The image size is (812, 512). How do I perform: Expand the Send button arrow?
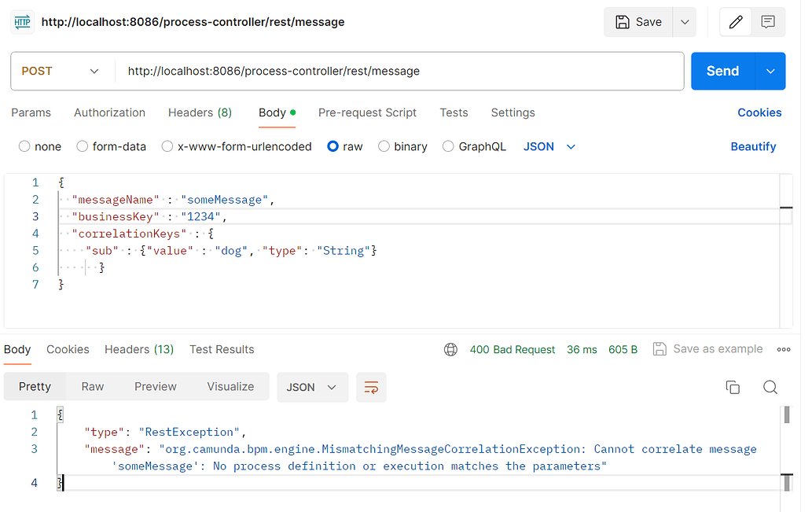point(770,71)
